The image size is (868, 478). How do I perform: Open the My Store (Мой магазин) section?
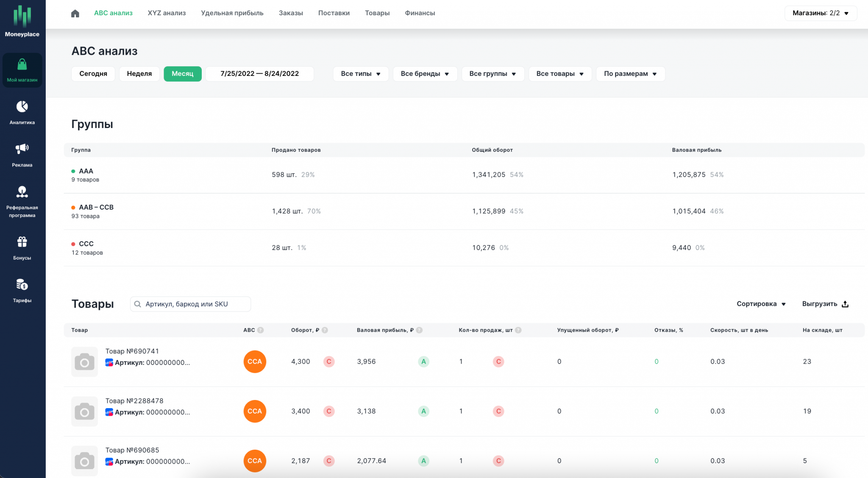[22, 70]
